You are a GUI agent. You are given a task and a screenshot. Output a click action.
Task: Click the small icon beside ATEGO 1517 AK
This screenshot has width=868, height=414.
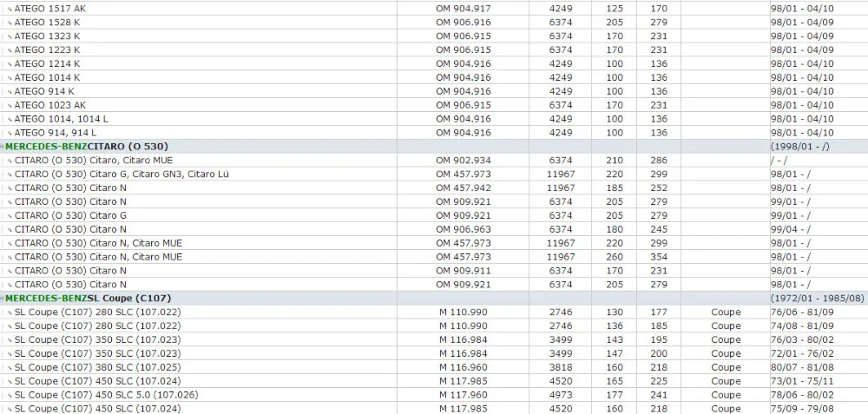(10, 10)
